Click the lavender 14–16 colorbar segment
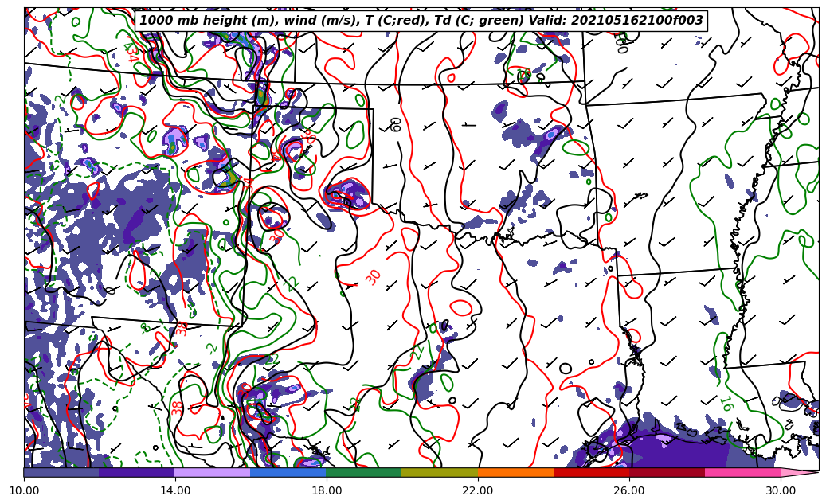 pos(213,472)
